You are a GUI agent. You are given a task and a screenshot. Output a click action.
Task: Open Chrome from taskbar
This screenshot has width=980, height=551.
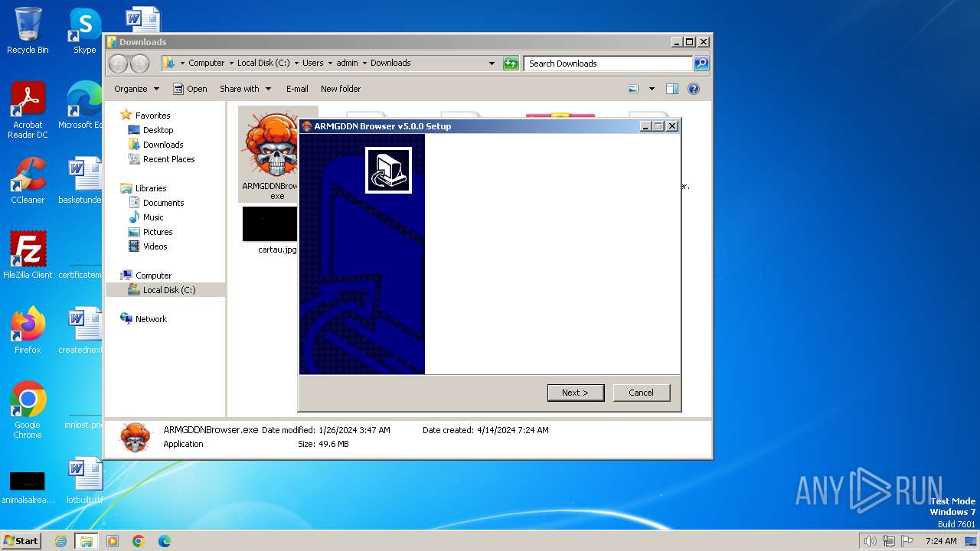138,541
